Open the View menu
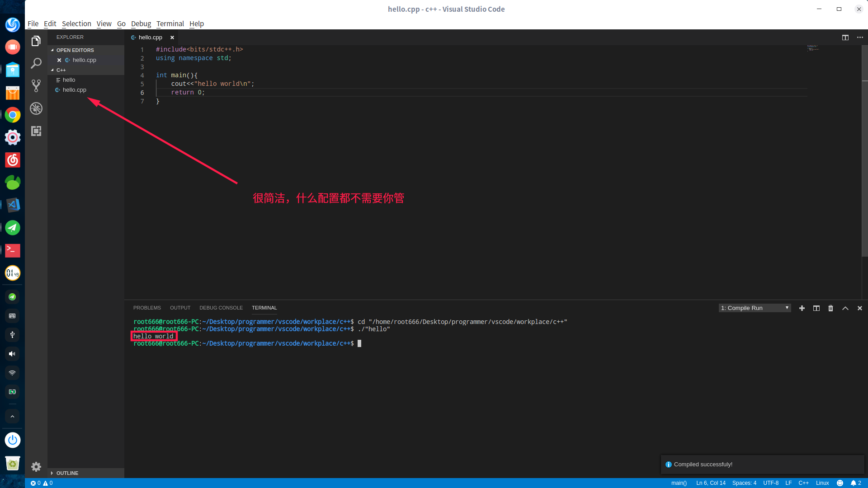The height and width of the screenshot is (488, 868). pos(104,23)
